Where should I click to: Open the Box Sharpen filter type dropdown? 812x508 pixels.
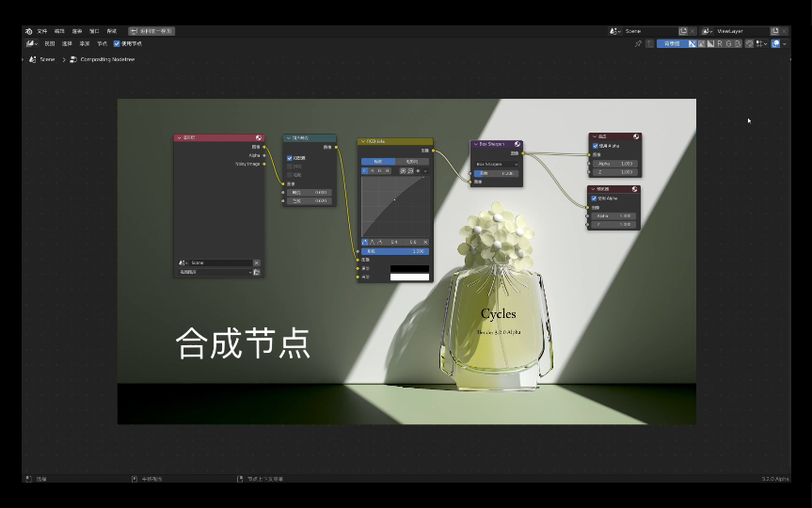(497, 164)
